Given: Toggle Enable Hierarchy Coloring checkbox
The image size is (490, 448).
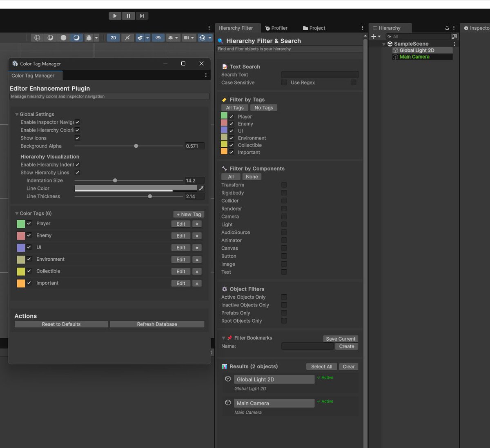Looking at the screenshot, I should tap(77, 130).
